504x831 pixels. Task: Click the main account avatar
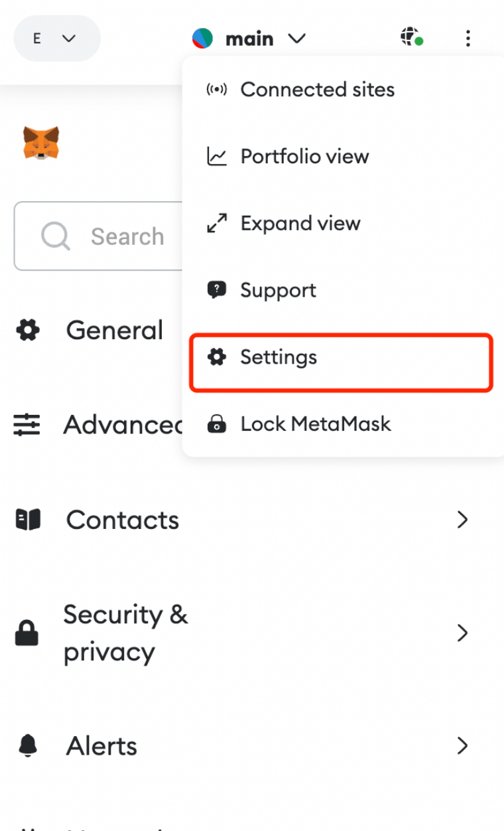[x=203, y=38]
